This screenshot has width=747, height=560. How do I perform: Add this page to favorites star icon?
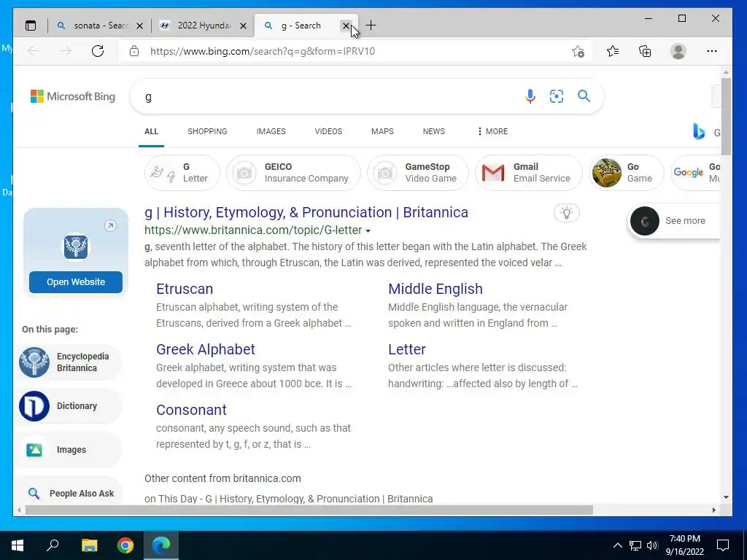tap(578, 51)
